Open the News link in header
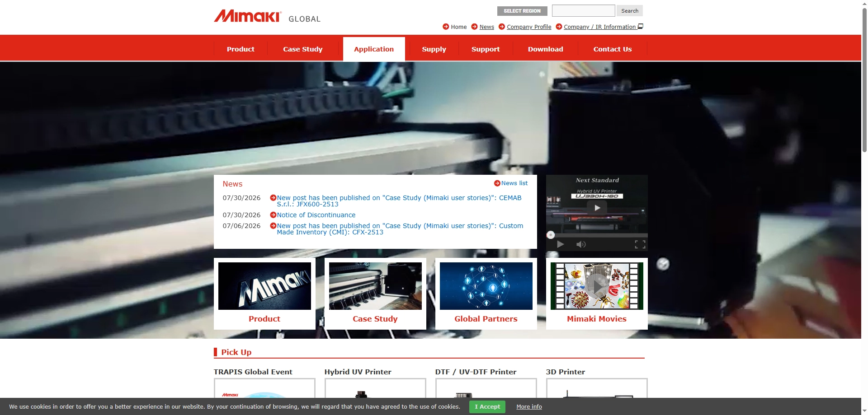 (x=487, y=27)
